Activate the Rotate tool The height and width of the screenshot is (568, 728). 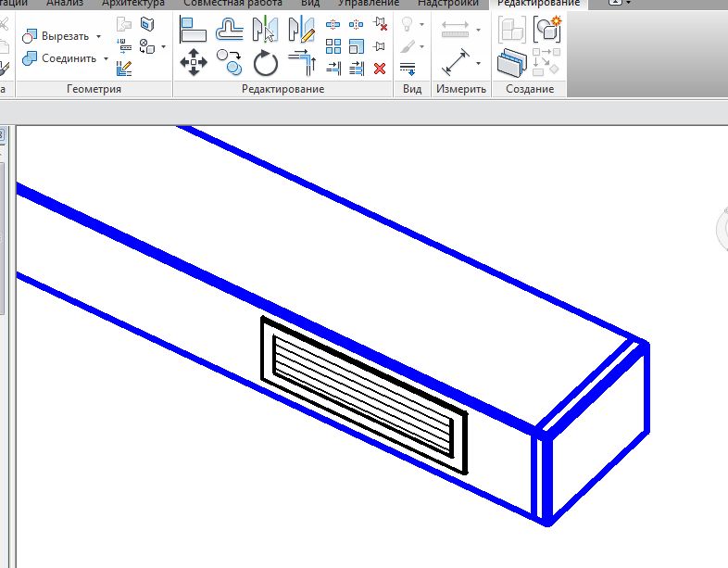266,63
